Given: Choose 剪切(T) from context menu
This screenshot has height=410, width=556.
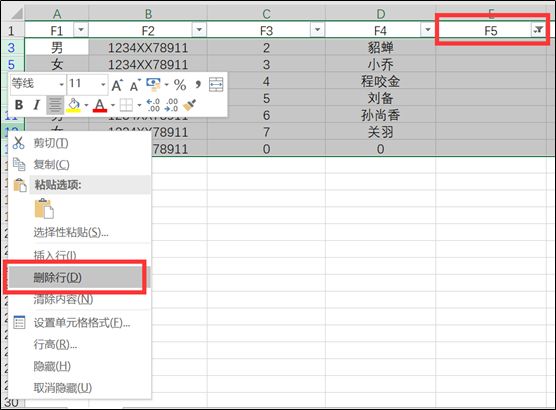Looking at the screenshot, I should (80, 143).
